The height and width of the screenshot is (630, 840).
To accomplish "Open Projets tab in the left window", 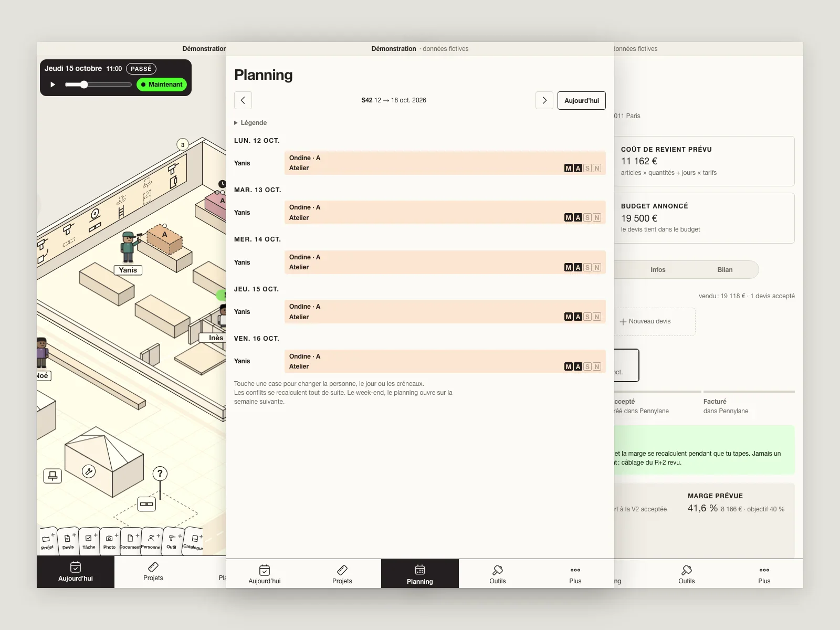I will coord(153,572).
